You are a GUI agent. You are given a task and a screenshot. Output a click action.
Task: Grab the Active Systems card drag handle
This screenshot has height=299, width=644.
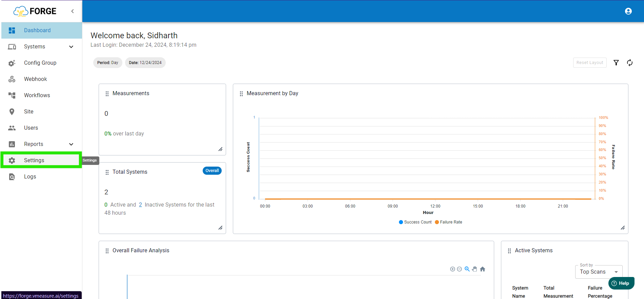(509, 251)
